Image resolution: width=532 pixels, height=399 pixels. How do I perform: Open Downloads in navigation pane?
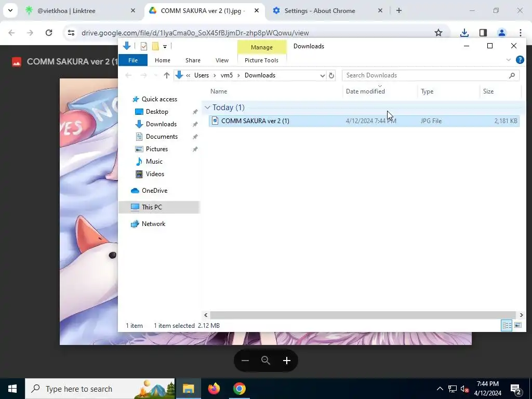161,124
